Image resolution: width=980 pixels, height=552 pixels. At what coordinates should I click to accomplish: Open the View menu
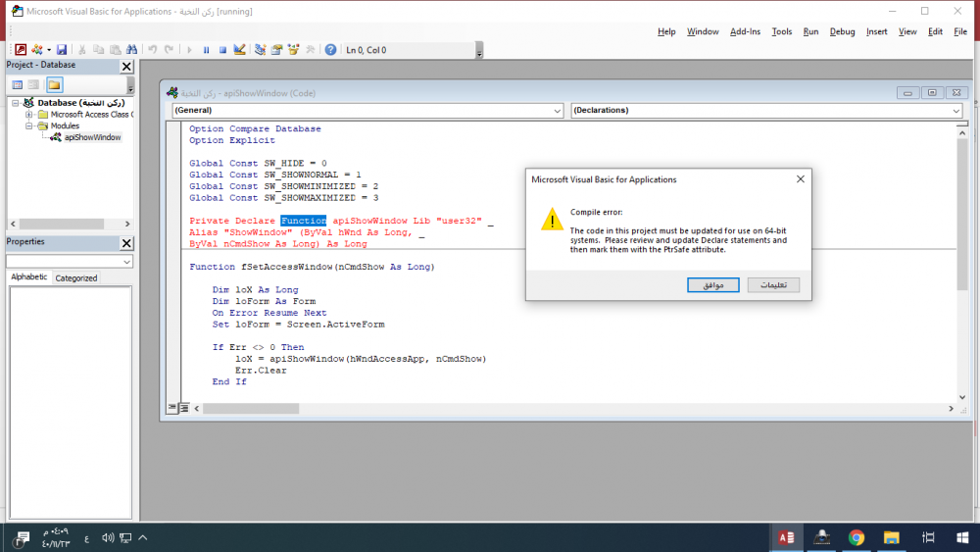coord(907,31)
